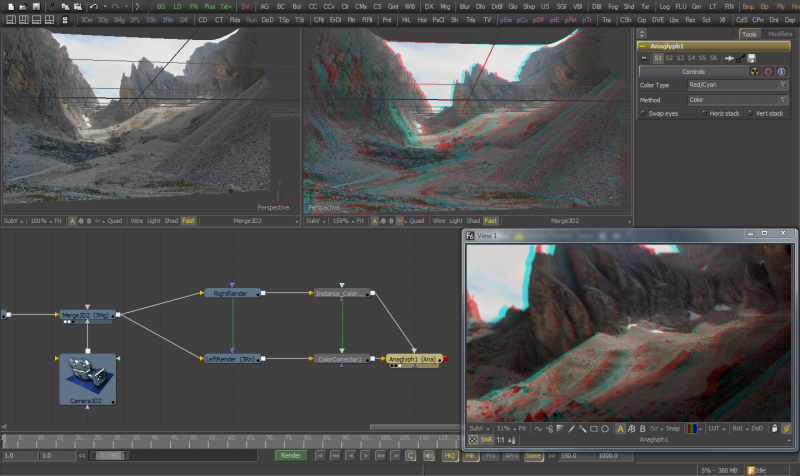Open the Color Type Red/Cyan dropdown

click(x=737, y=85)
